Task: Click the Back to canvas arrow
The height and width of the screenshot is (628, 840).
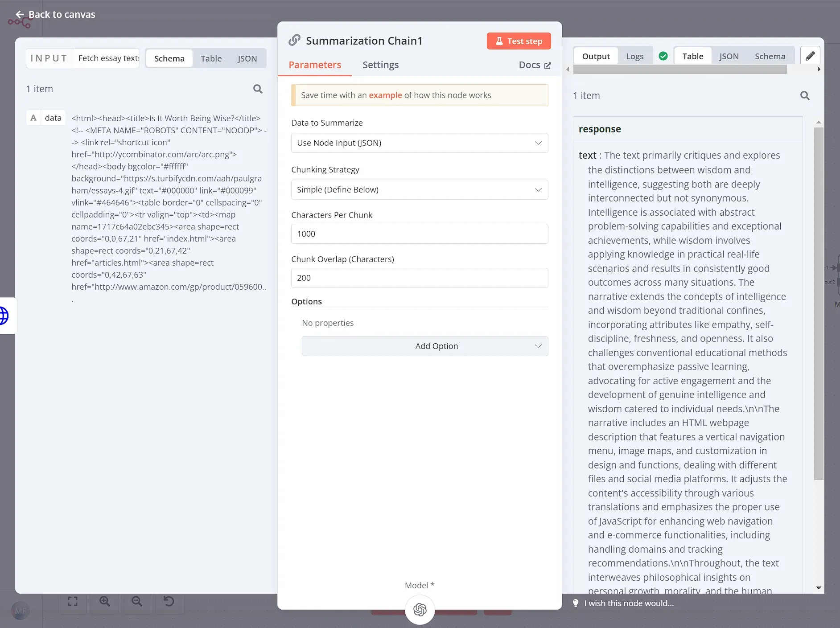Action: pos(20,14)
